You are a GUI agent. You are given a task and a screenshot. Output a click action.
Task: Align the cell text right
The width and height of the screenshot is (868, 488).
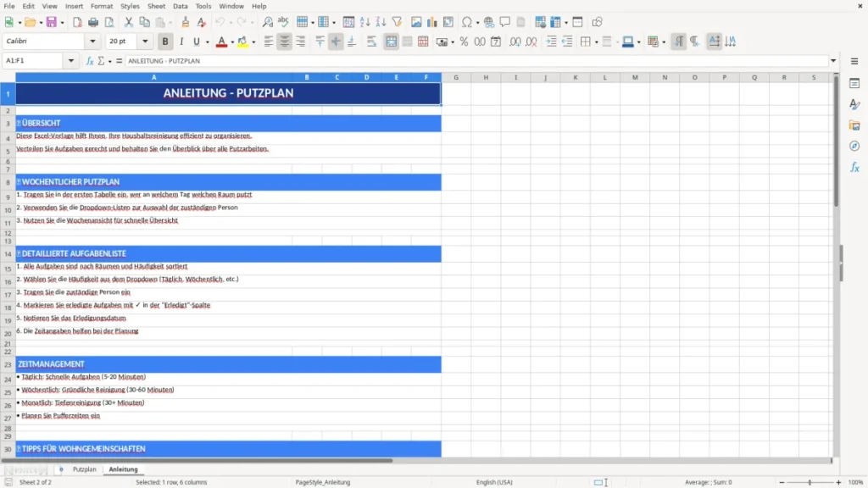[301, 42]
